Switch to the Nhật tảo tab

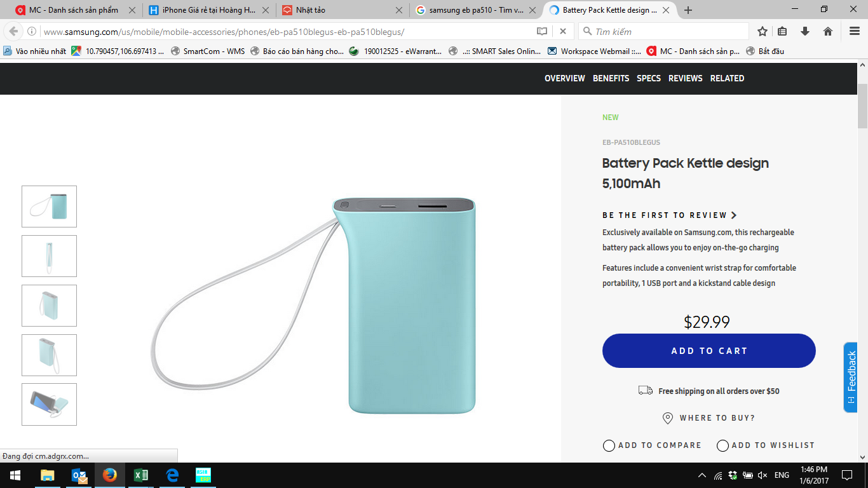[x=342, y=10]
